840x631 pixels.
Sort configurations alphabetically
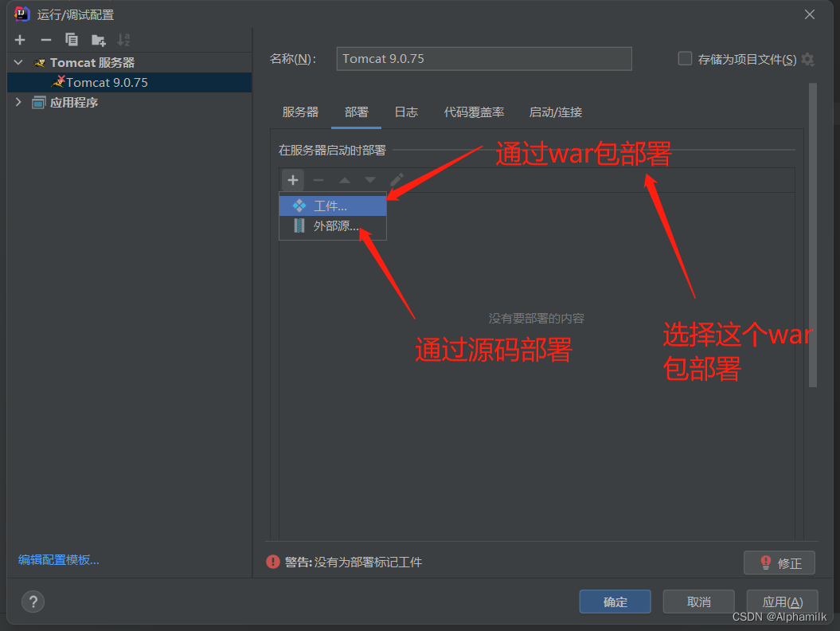click(123, 40)
